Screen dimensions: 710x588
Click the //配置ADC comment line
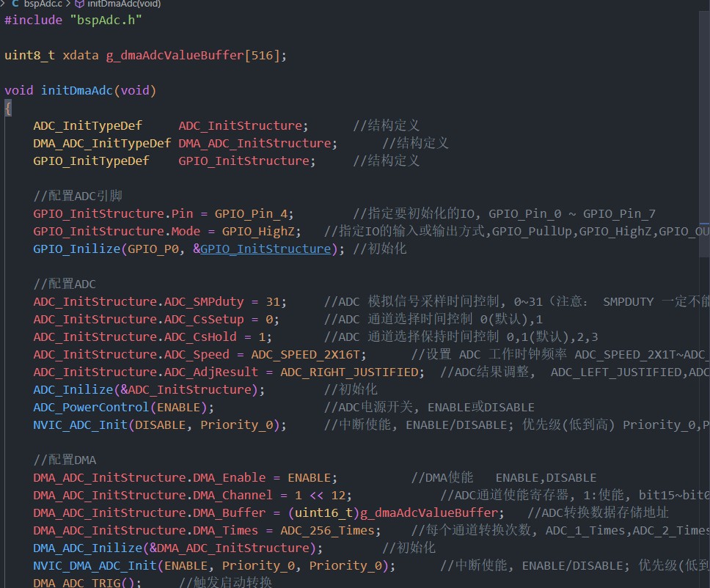click(x=65, y=284)
